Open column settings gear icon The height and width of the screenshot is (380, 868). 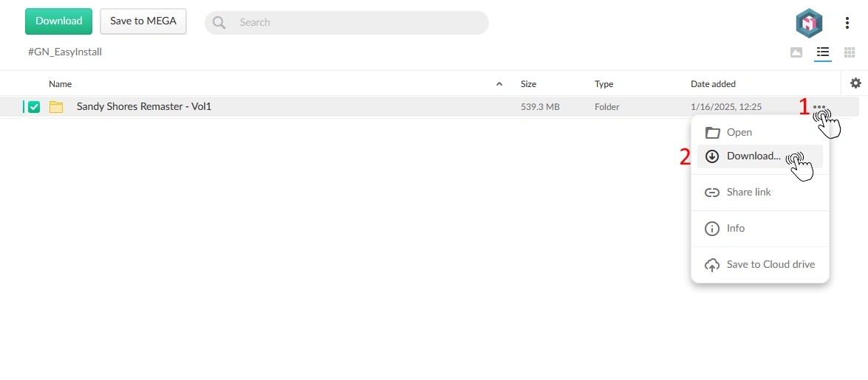[855, 83]
